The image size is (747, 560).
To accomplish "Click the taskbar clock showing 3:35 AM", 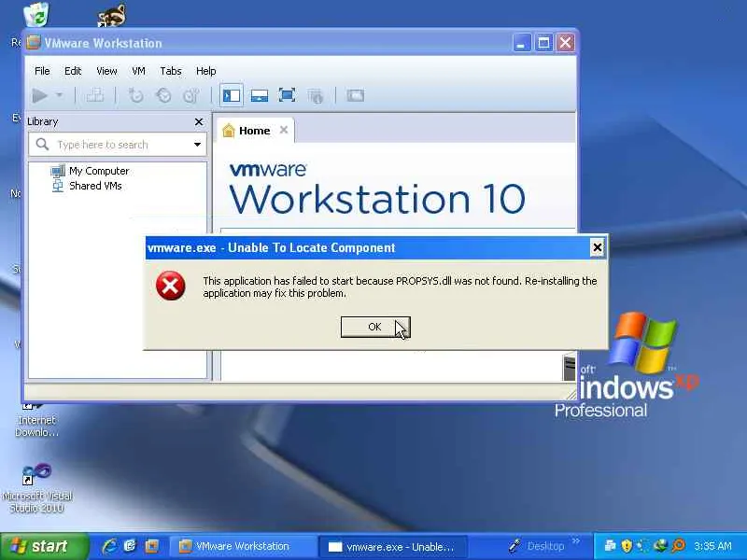I will pyautogui.click(x=713, y=546).
